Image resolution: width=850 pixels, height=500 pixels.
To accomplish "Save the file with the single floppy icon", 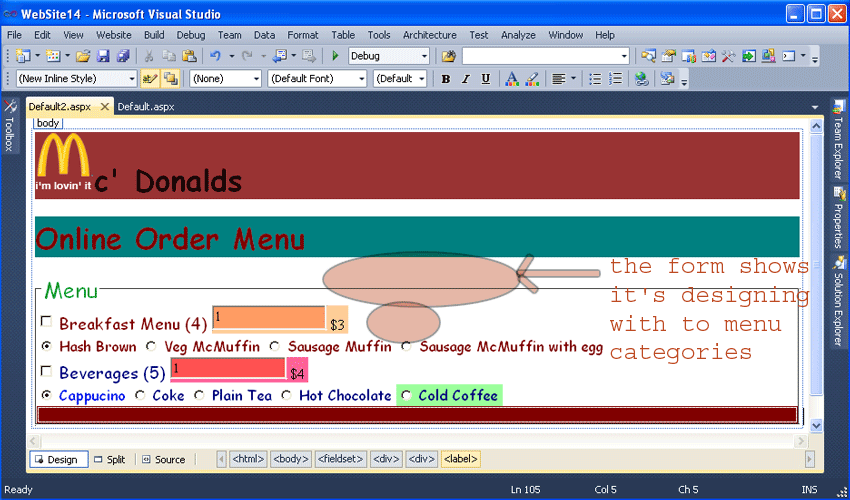I will (103, 56).
